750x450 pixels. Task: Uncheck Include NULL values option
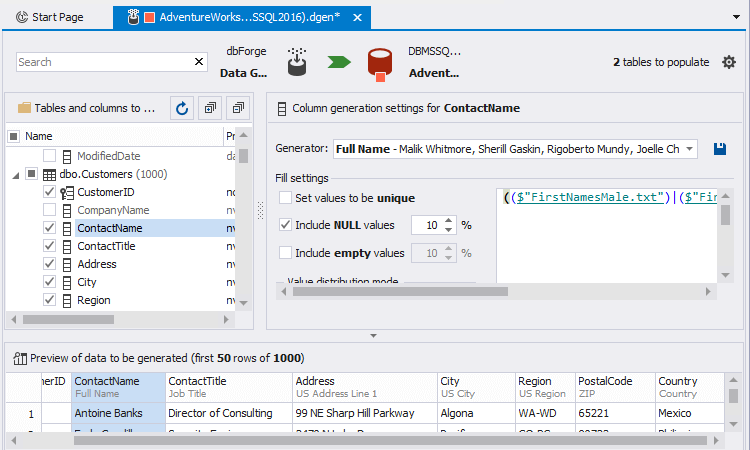[x=286, y=225]
